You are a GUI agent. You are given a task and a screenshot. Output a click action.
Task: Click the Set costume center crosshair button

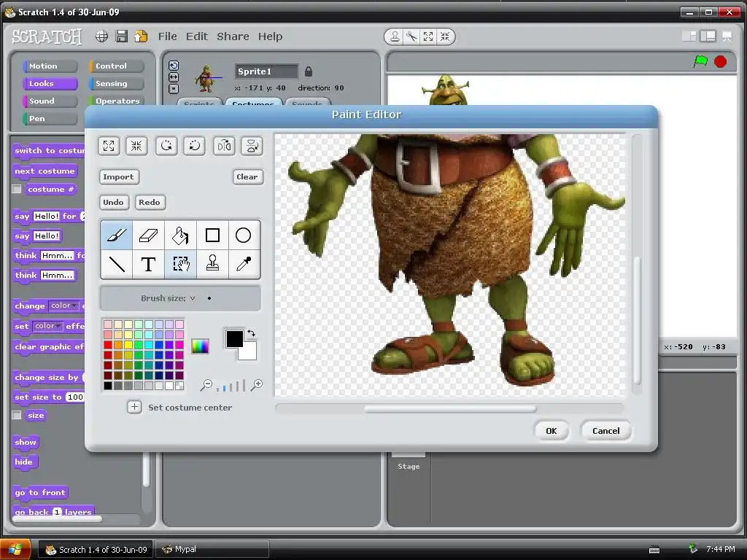tap(134, 407)
